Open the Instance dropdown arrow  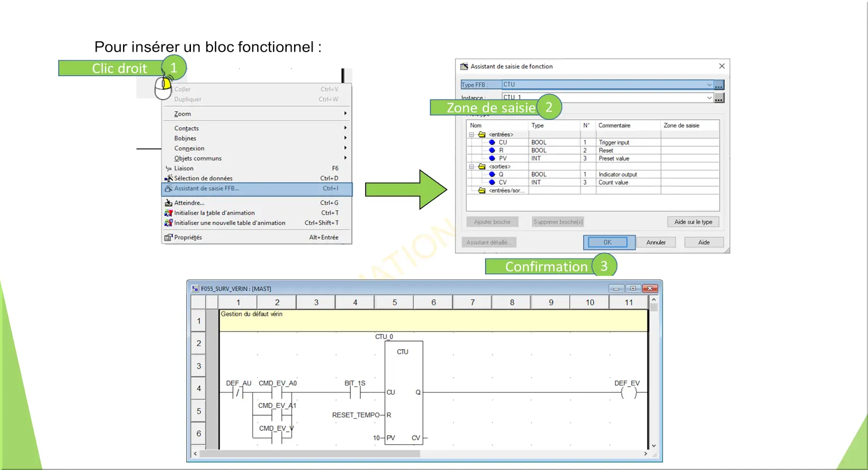709,98
